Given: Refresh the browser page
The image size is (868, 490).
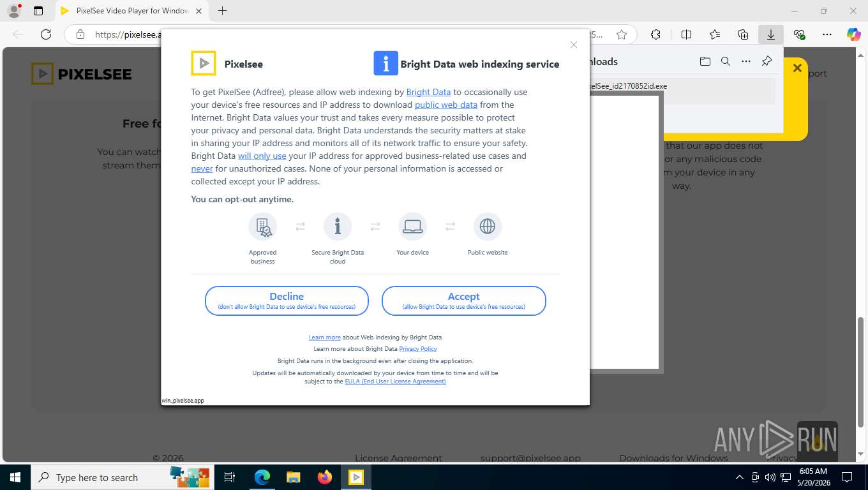Looking at the screenshot, I should [46, 34].
